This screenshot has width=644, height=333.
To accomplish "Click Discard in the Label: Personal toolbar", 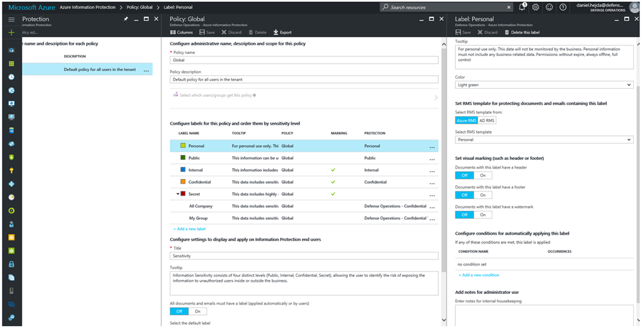I will coord(487,32).
